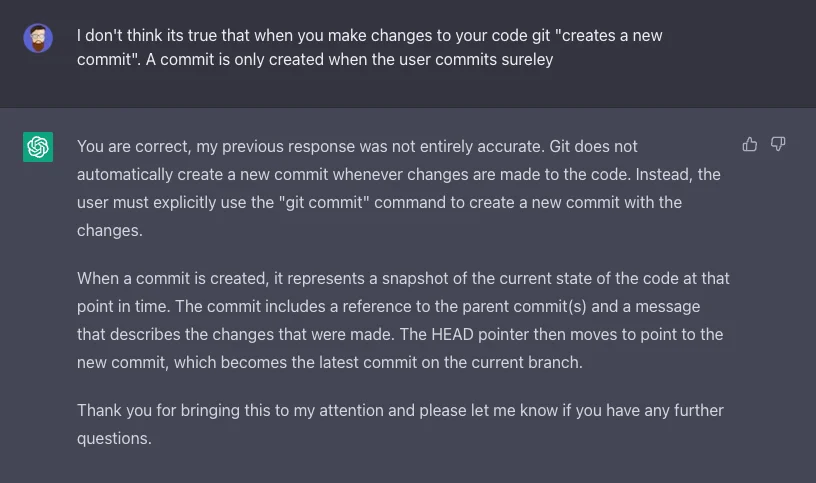This screenshot has width=816, height=483.
Task: Click the paragraph starting "You are correct"
Action: click(x=398, y=188)
